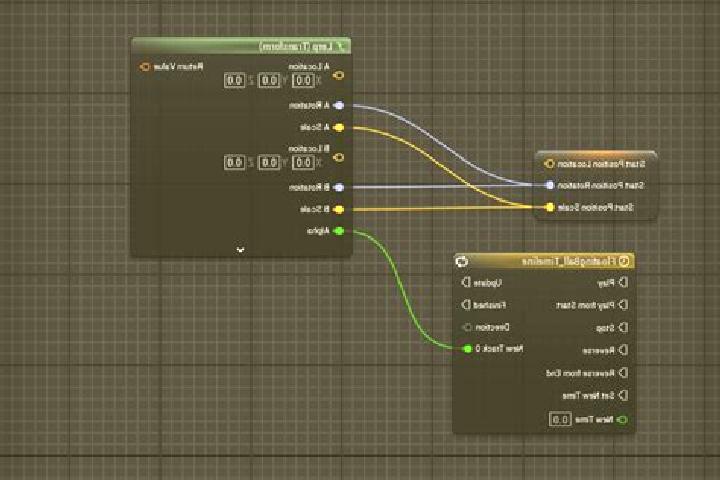This screenshot has width=720, height=480.
Task: Click the B Location input pin
Action: click(x=338, y=157)
